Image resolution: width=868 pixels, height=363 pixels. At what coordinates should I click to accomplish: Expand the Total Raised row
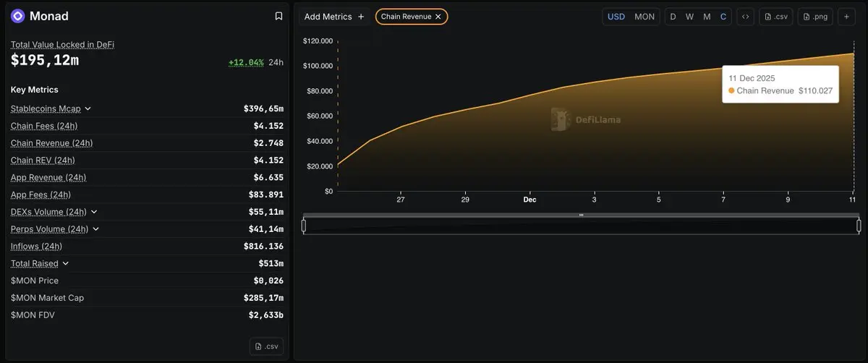pyautogui.click(x=66, y=264)
